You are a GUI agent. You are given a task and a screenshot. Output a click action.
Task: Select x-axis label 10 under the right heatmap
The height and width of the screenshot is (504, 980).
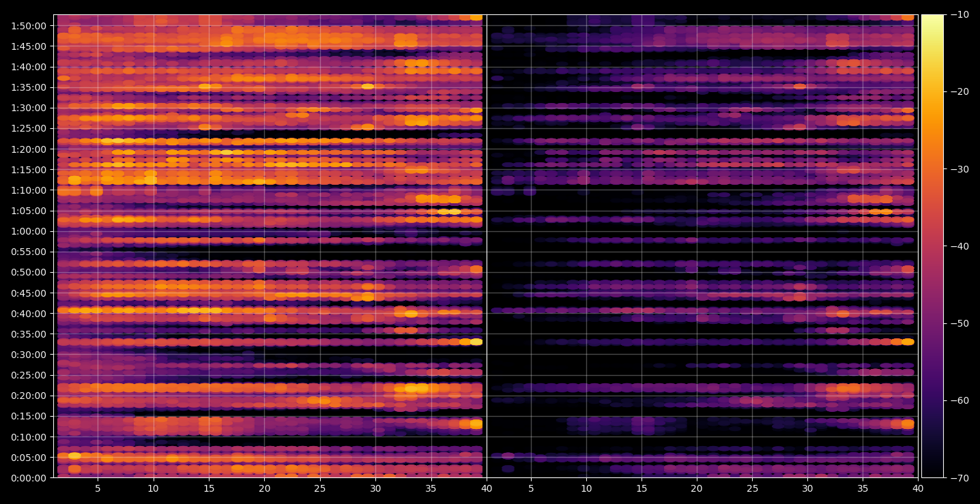click(586, 488)
